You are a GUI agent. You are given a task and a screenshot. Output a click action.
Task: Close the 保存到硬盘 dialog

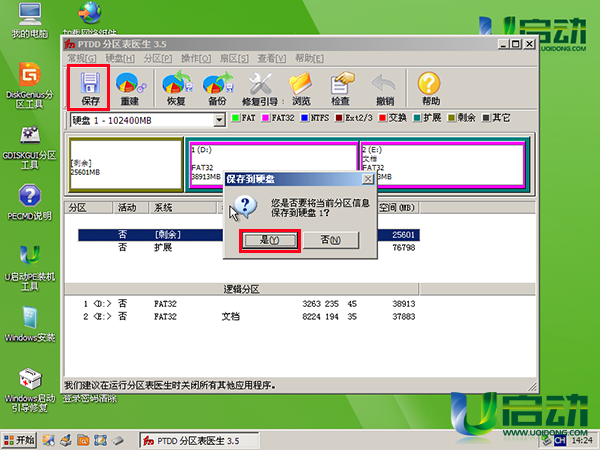[x=367, y=178]
